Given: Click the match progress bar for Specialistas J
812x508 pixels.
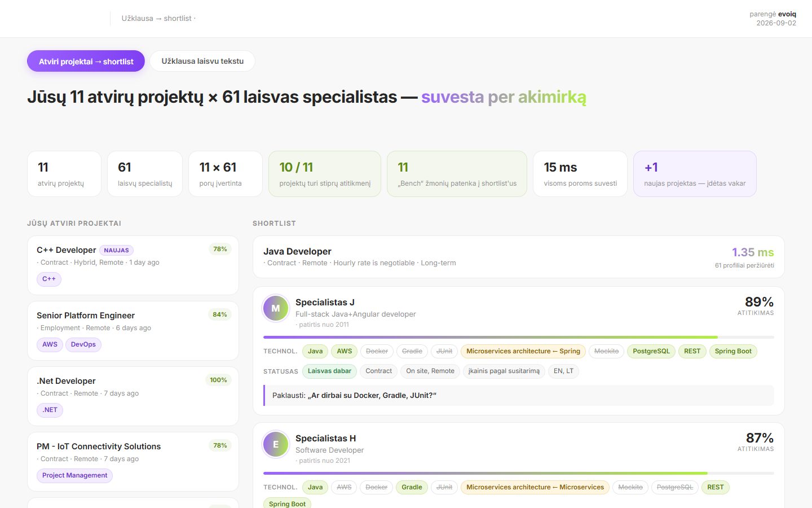Looking at the screenshot, I should [x=519, y=337].
